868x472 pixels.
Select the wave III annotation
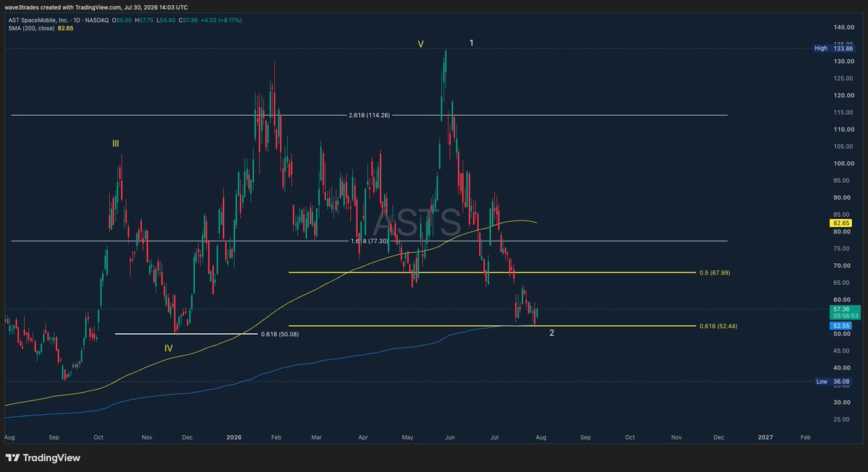tap(116, 144)
